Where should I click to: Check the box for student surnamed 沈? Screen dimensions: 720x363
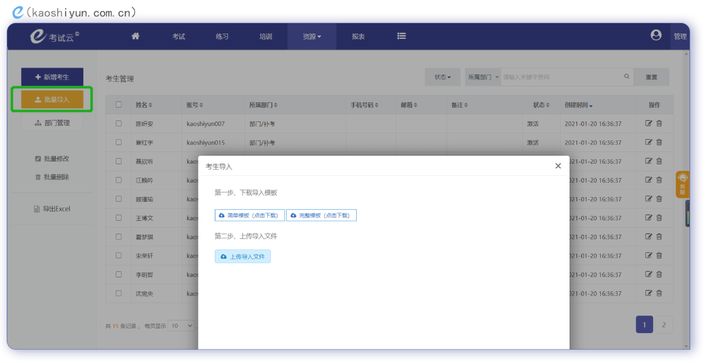click(118, 293)
